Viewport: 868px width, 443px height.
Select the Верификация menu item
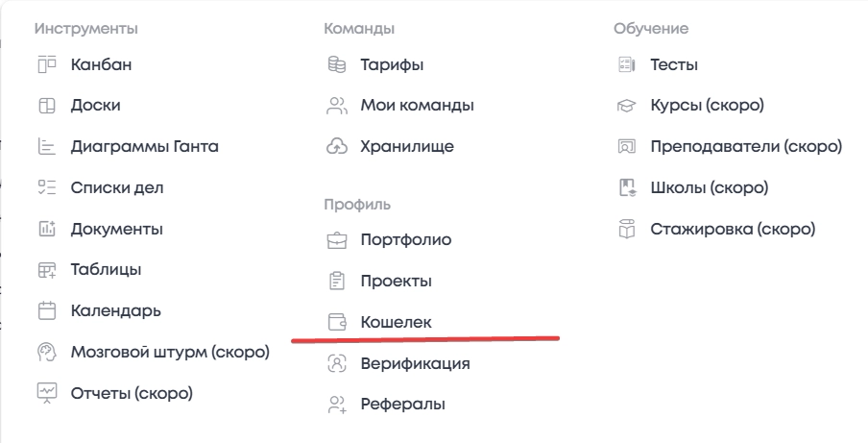pyautogui.click(x=415, y=363)
